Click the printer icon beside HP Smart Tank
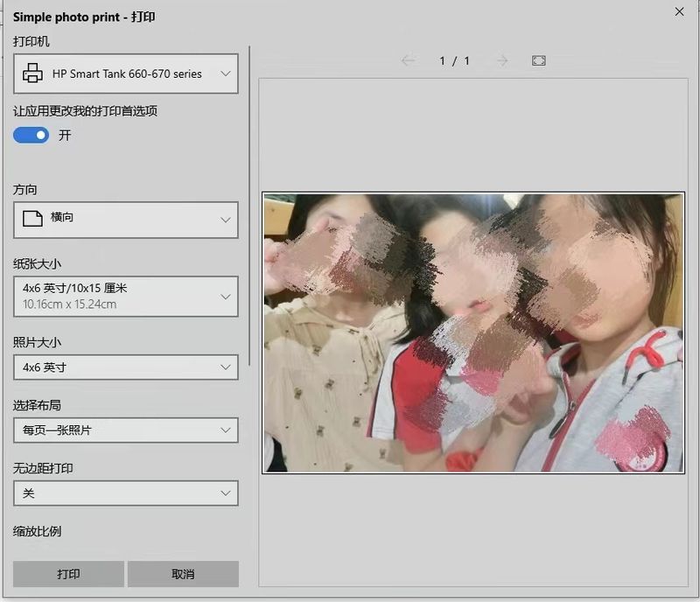Image resolution: width=700 pixels, height=602 pixels. pos(32,74)
